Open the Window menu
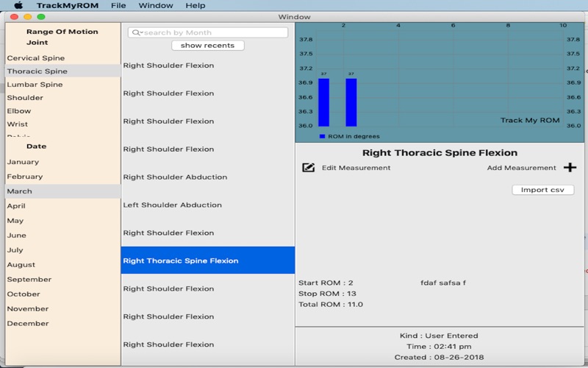Viewport: 588px width, 368px height. click(x=156, y=5)
